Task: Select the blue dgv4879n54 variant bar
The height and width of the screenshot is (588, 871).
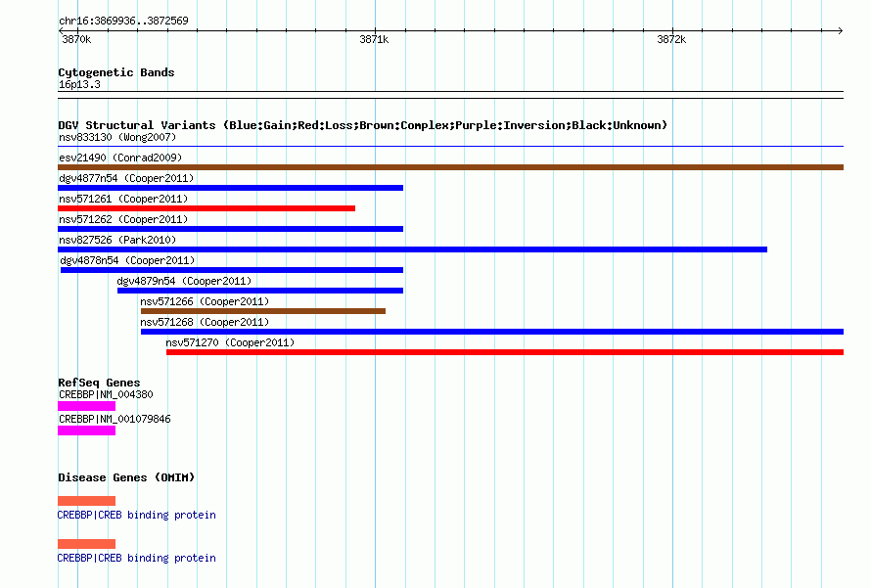Action: 260,291
